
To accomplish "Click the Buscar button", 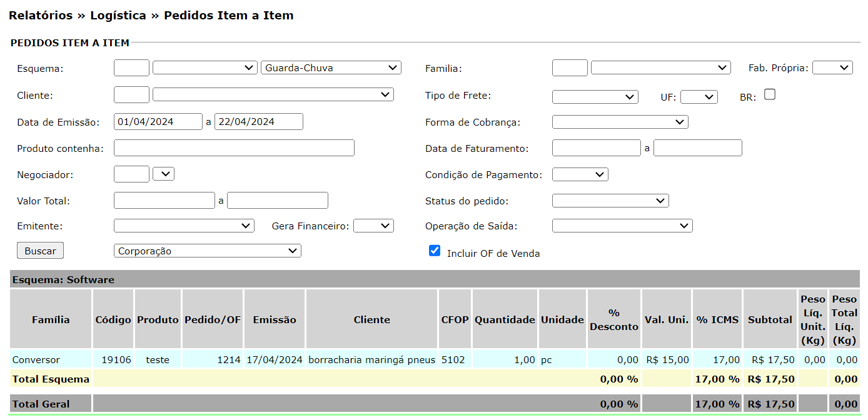I will pos(40,251).
